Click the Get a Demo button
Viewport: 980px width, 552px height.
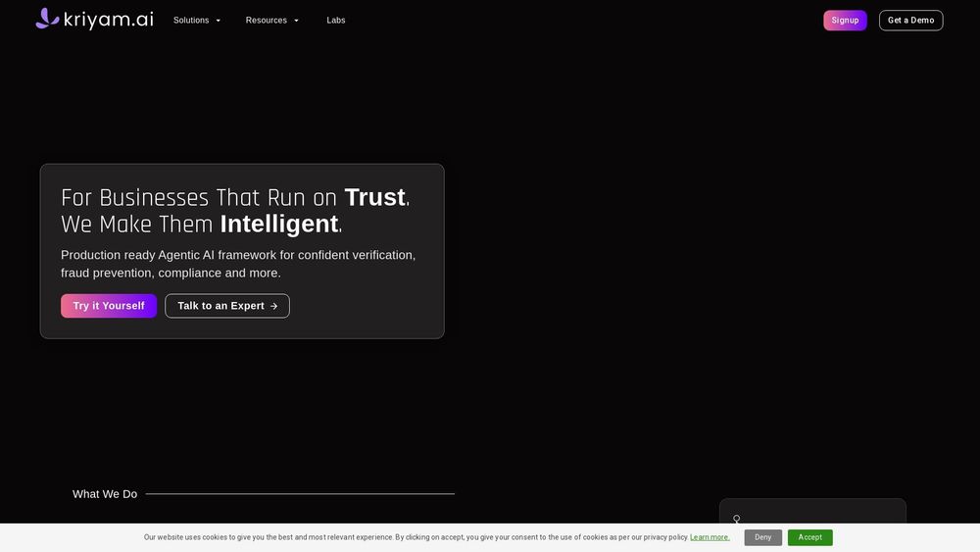[910, 20]
